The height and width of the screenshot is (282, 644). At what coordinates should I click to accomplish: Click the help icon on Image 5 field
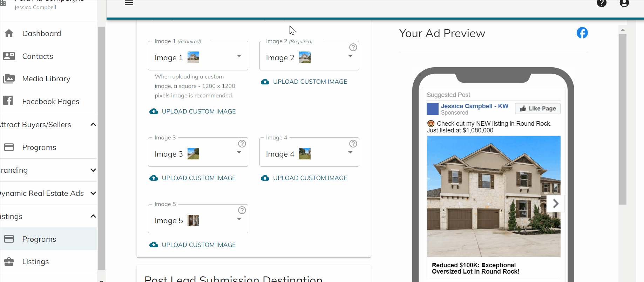click(x=242, y=210)
